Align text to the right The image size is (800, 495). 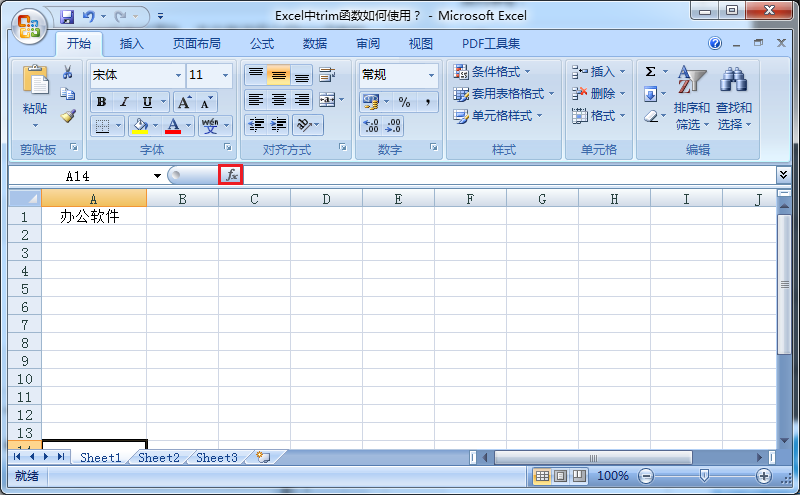coord(302,100)
